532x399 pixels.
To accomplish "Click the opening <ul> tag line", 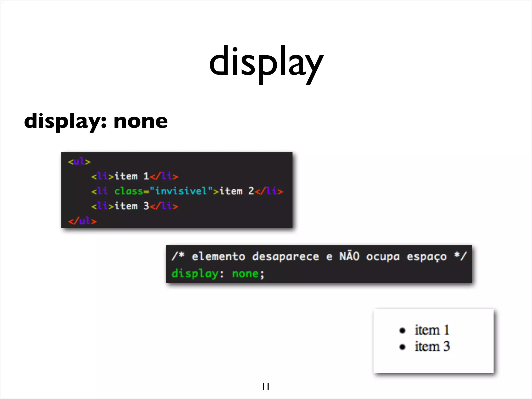I will (x=79, y=162).
